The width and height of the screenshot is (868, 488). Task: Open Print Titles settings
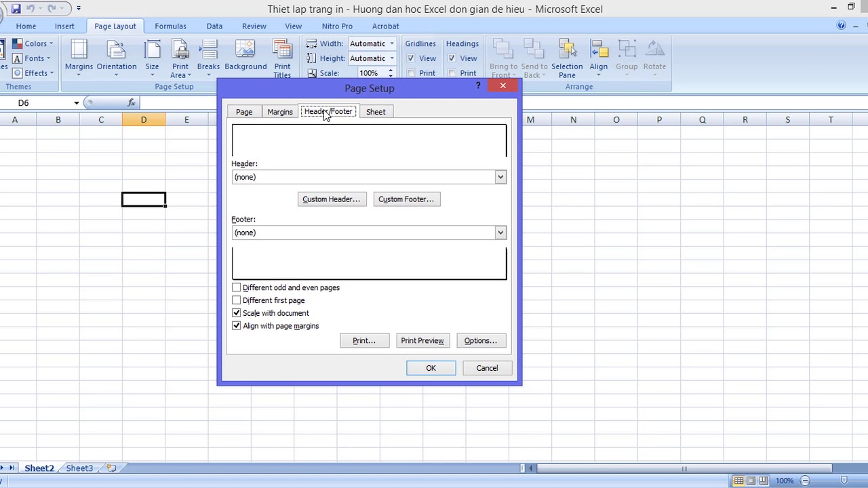282,58
